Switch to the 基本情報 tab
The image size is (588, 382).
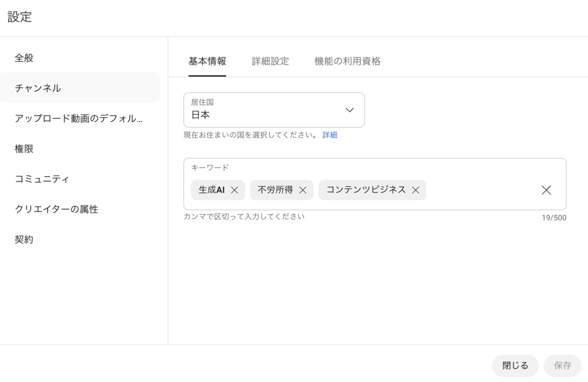pos(207,61)
